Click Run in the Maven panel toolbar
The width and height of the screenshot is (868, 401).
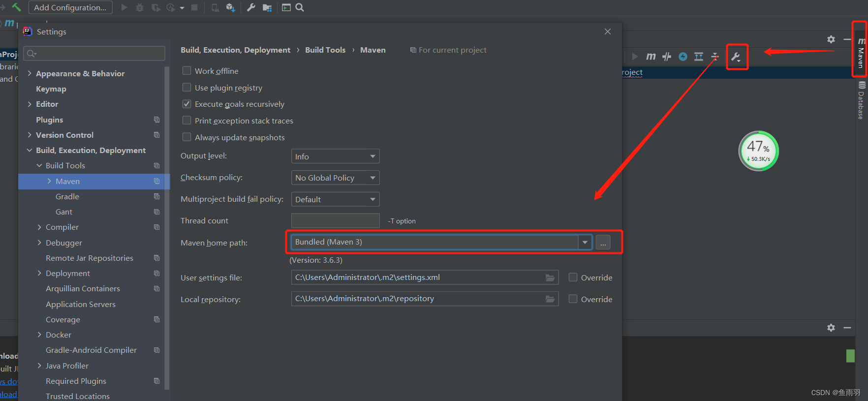pos(635,57)
